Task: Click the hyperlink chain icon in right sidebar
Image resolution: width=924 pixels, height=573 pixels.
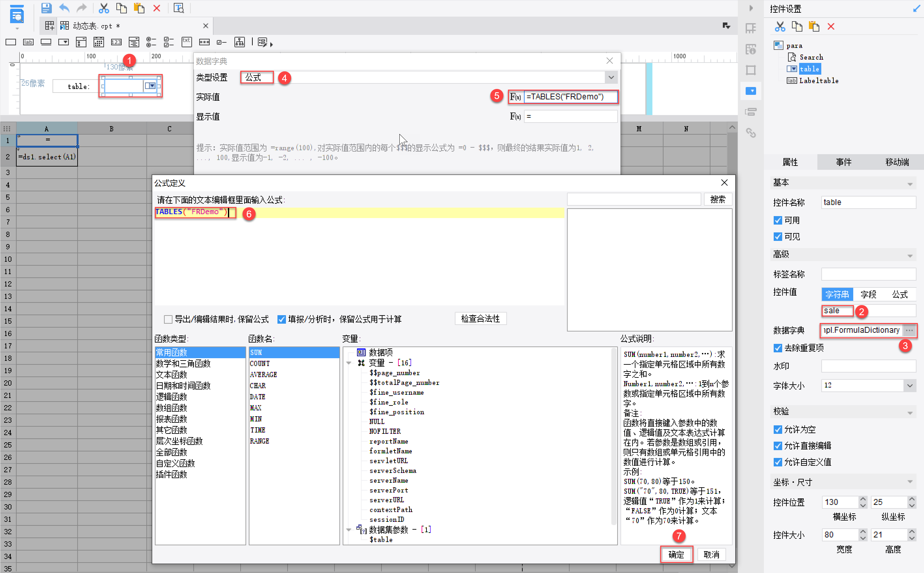Action: point(751,133)
